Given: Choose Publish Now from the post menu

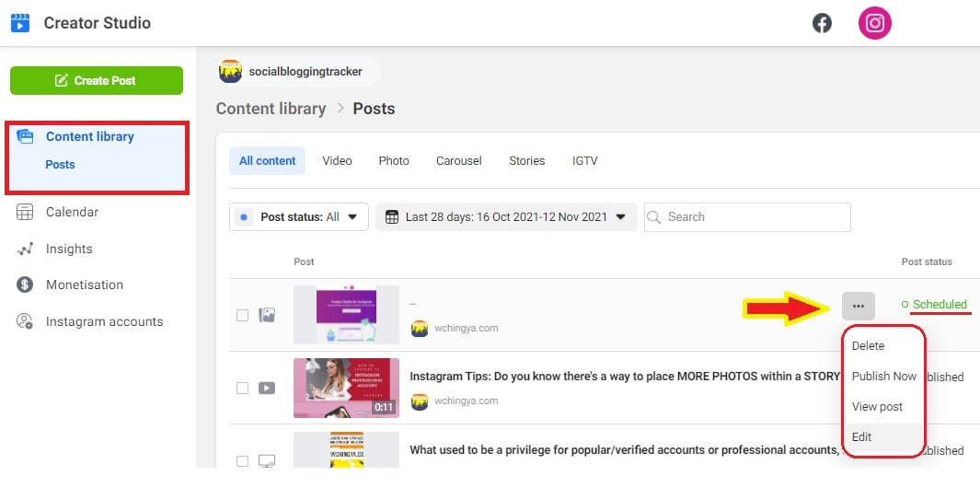Looking at the screenshot, I should tap(882, 376).
